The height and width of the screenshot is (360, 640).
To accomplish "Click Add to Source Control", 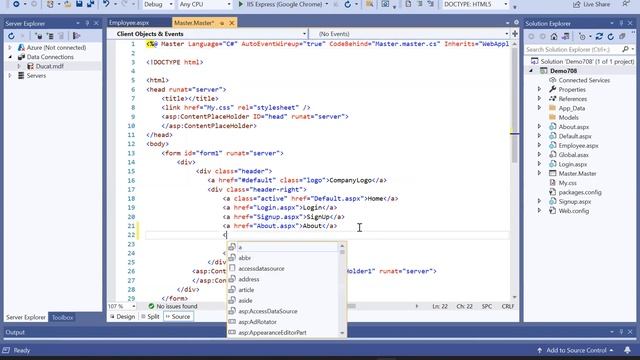I will (x=575, y=350).
